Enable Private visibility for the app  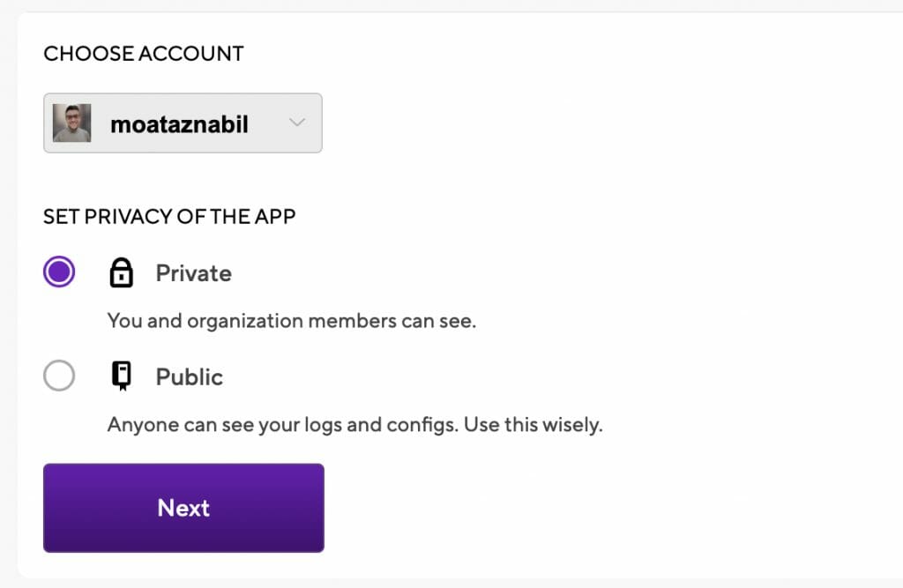pos(58,272)
